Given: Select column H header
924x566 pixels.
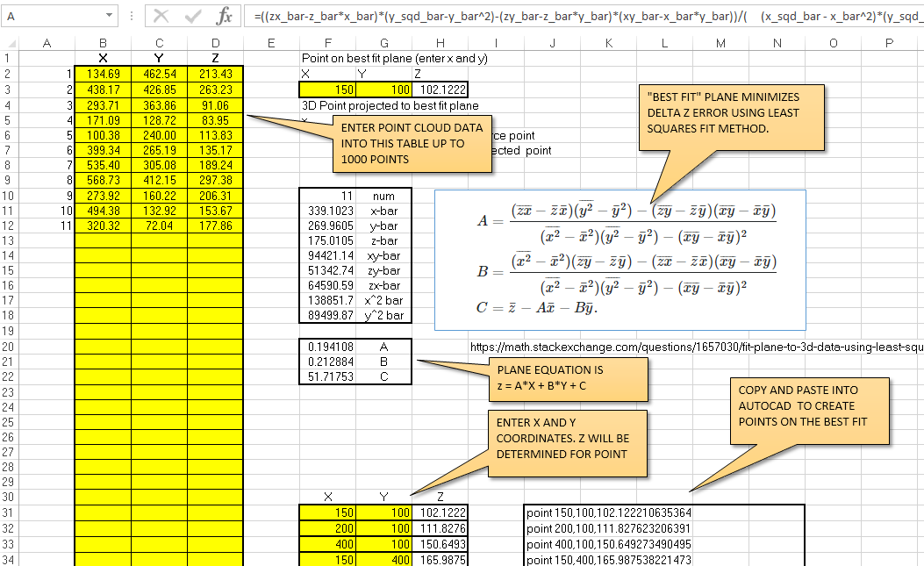Looking at the screenshot, I should (441, 43).
